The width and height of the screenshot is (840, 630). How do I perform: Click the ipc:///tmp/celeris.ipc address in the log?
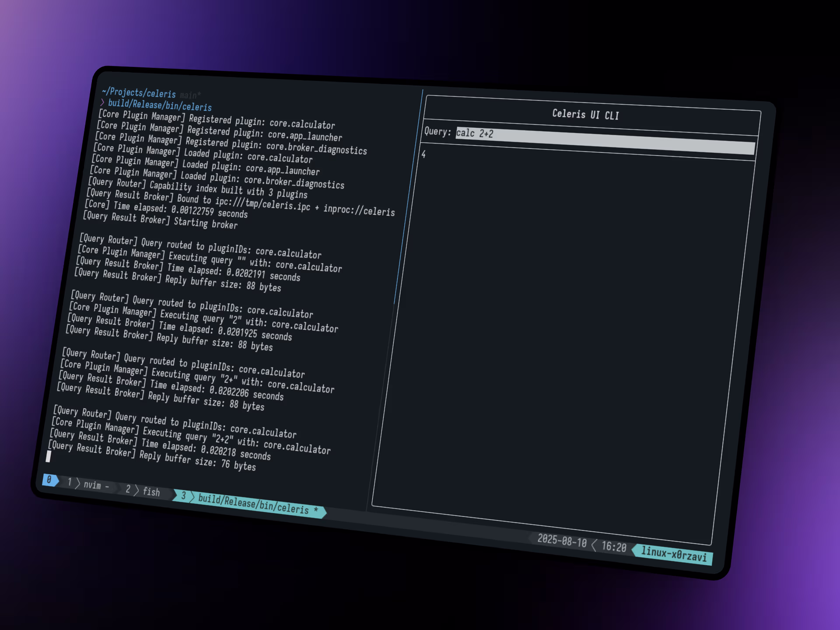pyautogui.click(x=262, y=203)
